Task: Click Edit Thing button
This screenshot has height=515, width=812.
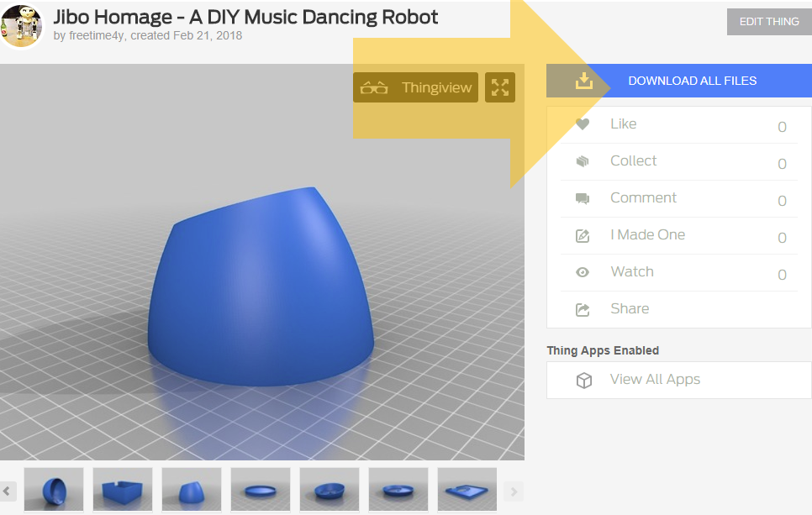Action: [769, 22]
